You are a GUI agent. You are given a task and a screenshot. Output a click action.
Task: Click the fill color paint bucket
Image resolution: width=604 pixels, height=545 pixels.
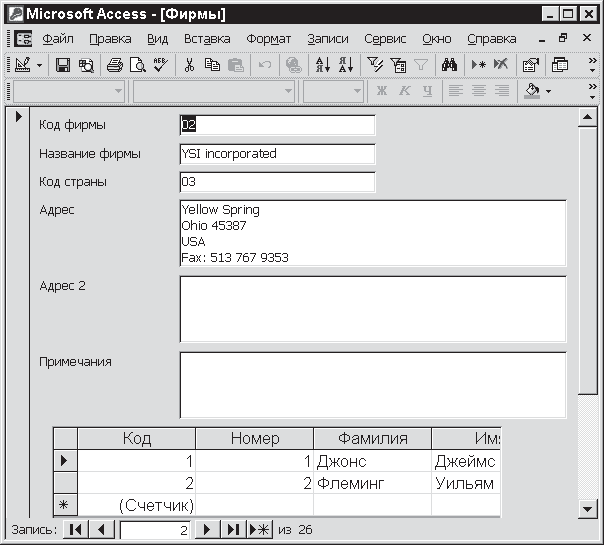click(x=532, y=91)
